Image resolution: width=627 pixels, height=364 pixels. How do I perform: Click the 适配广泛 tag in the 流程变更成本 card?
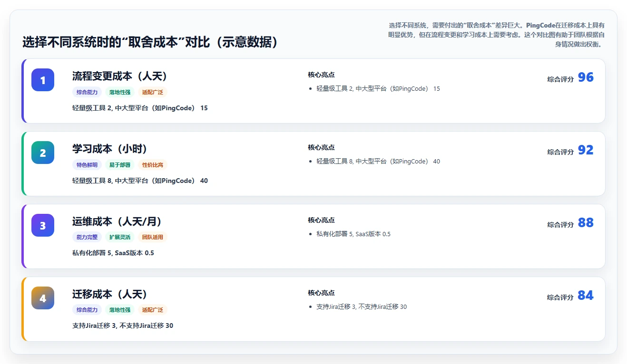(153, 92)
